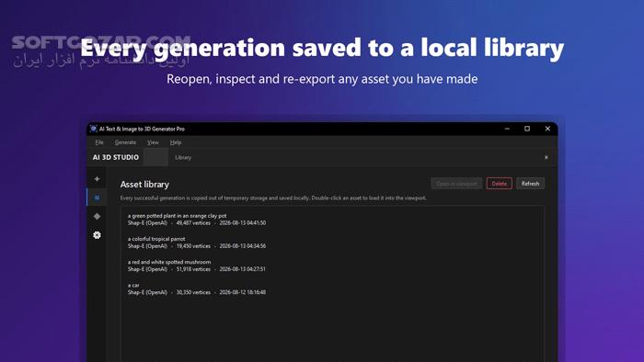Open the Generate panel sparkle icon in sidebar
This screenshot has height=362, width=644.
[x=97, y=179]
